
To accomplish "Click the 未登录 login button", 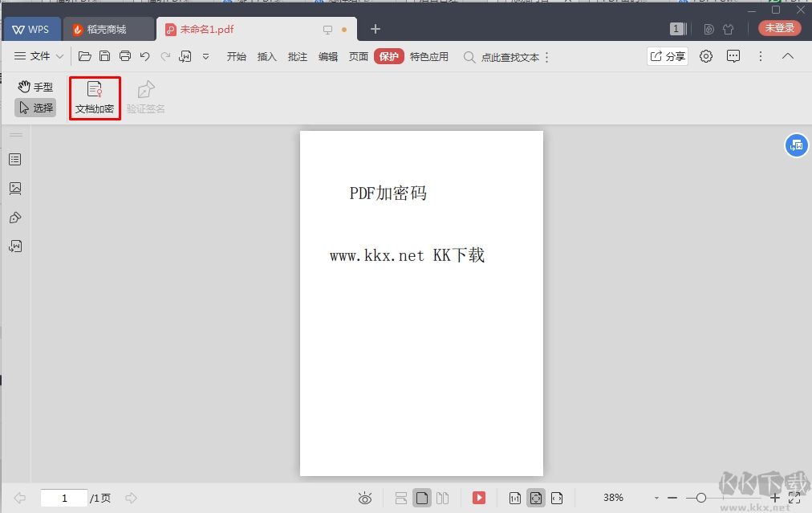I will tap(779, 28).
